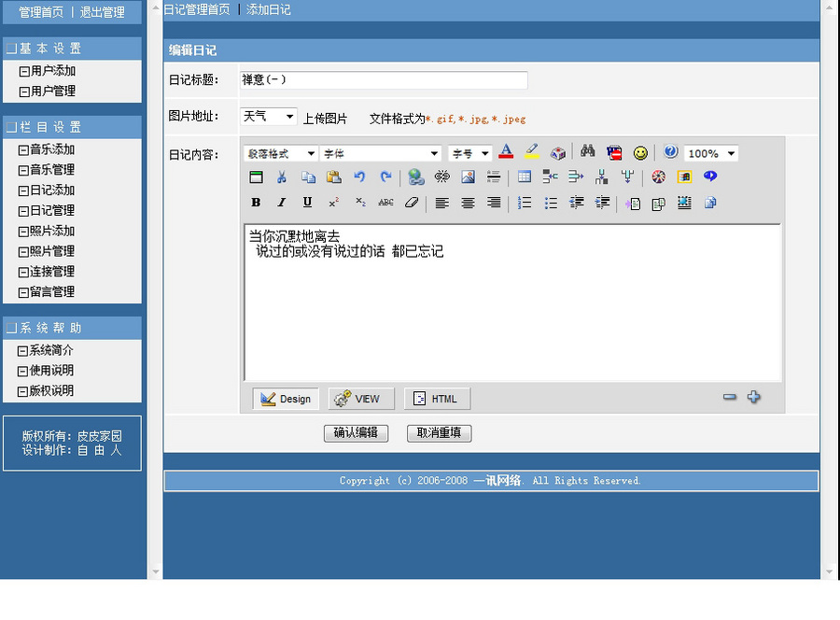The image size is (840, 620).
Task: Toggle bold formatting in the editor
Action: [x=256, y=202]
